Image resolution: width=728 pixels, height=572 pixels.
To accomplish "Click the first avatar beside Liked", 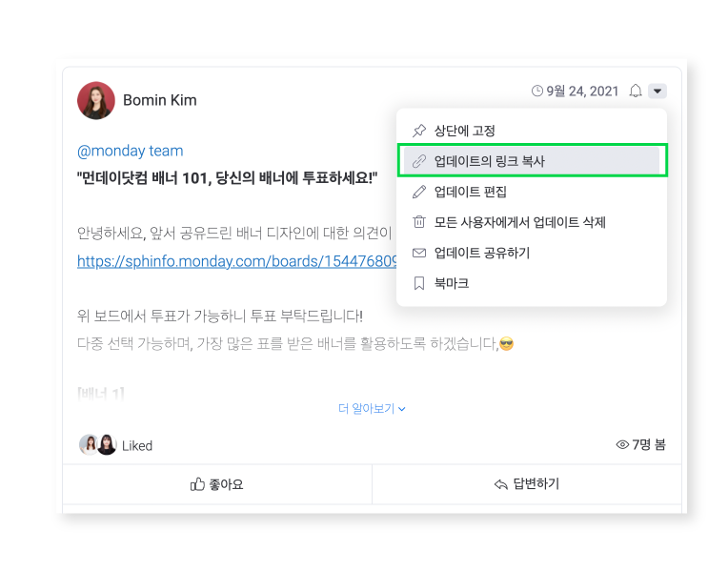I will (x=89, y=444).
